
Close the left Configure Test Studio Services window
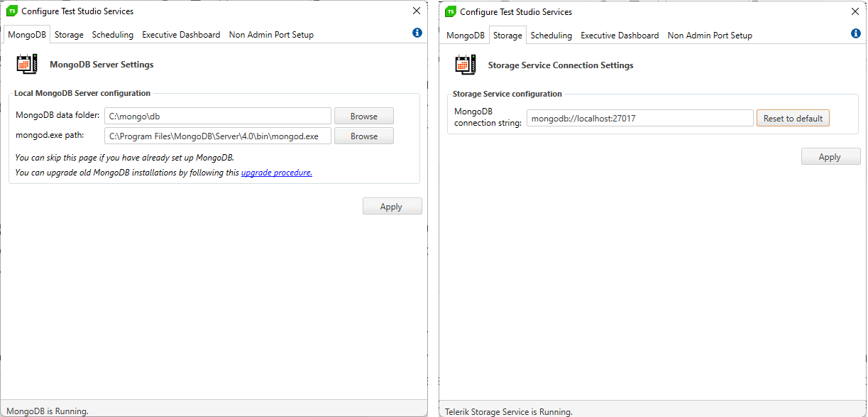(x=417, y=11)
